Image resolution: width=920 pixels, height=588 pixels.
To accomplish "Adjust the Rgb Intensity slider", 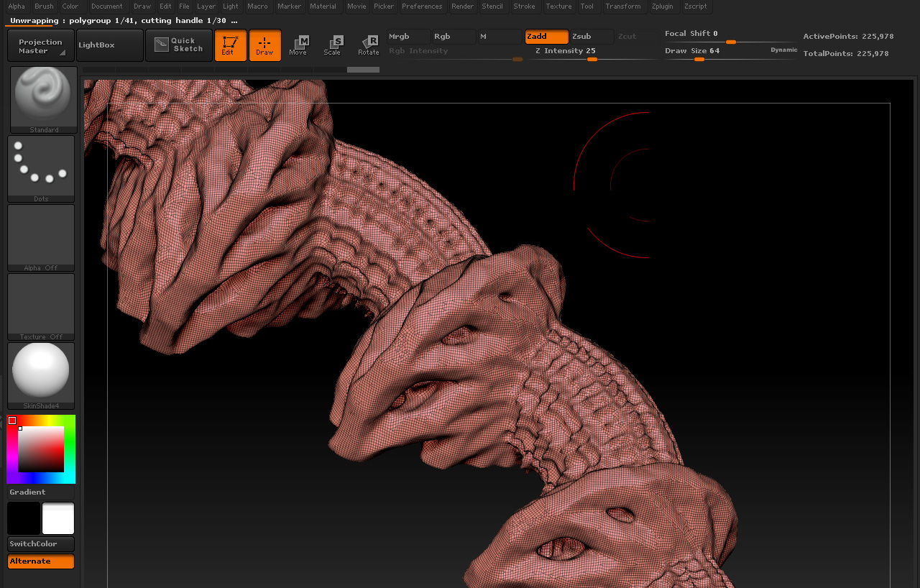I will click(x=455, y=53).
